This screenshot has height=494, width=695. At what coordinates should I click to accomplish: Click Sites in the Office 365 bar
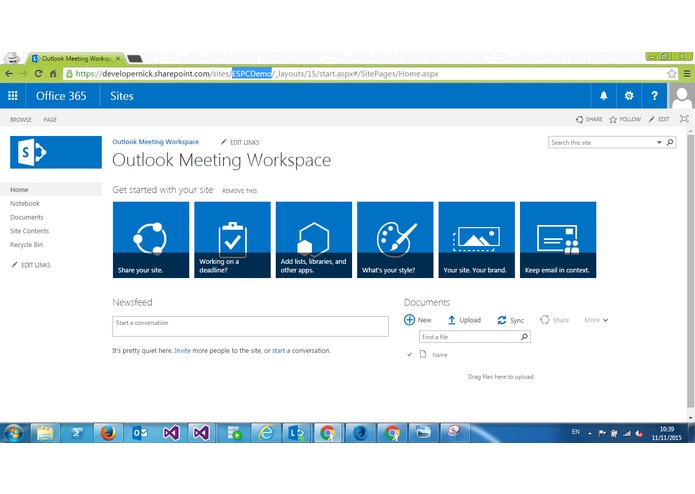pyautogui.click(x=122, y=96)
